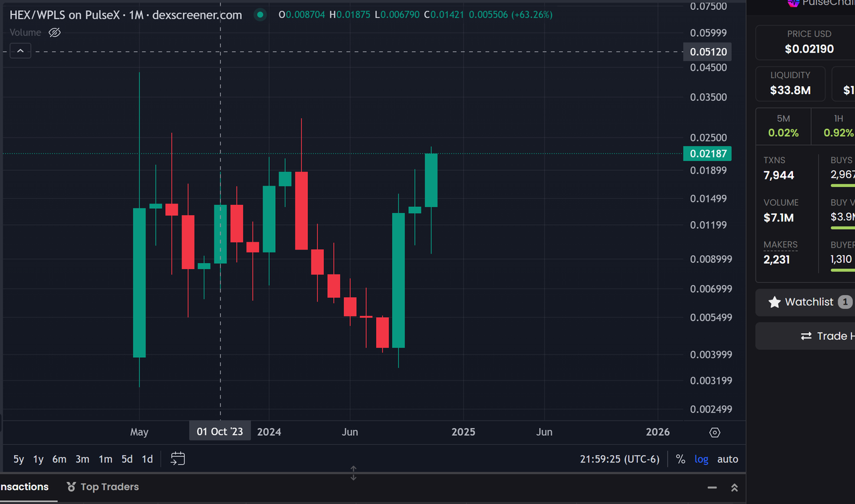
Task: Click the VOLUME value $7.1M
Action: (x=778, y=218)
